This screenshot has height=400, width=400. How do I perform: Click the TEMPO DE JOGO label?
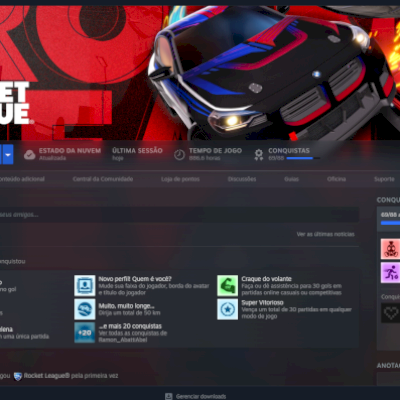coord(215,151)
